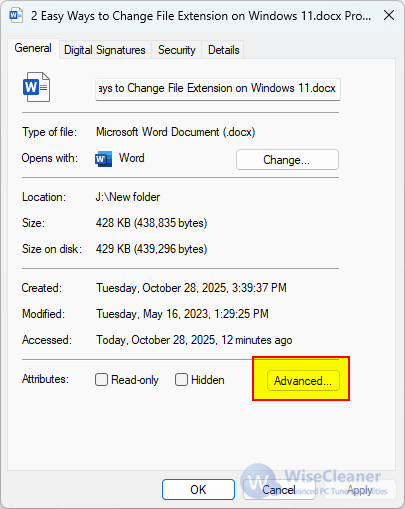Image resolution: width=405 pixels, height=509 pixels.
Task: Click the Word app icon next to Opens with
Action: tap(103, 159)
